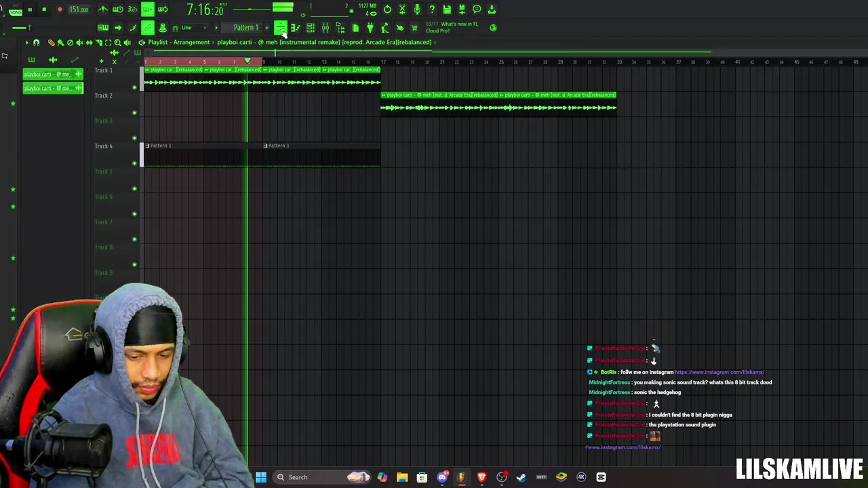Open the help question mark icon
The width and height of the screenshot is (868, 488).
(x=432, y=9)
